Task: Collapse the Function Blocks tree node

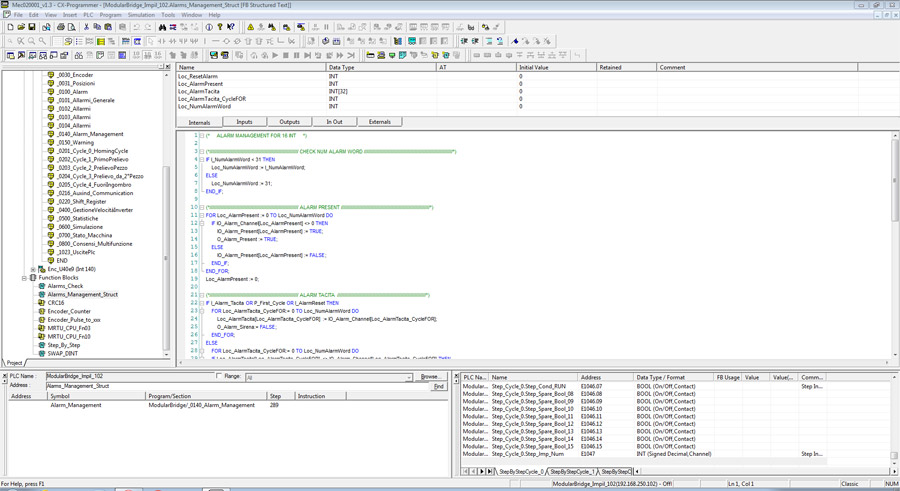Action: click(25, 278)
